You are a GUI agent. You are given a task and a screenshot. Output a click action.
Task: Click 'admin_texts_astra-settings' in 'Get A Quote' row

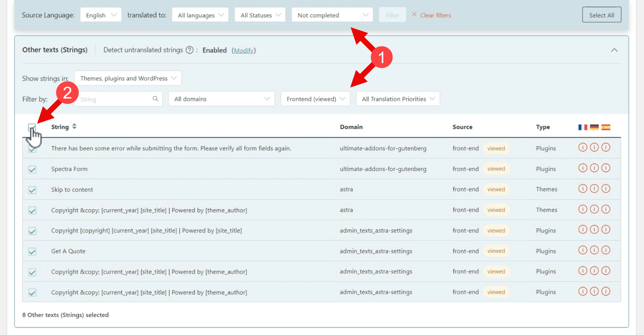[376, 251]
